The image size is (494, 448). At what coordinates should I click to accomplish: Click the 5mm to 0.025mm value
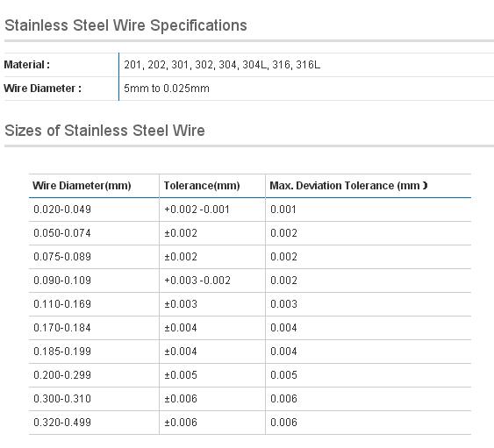[x=167, y=89]
